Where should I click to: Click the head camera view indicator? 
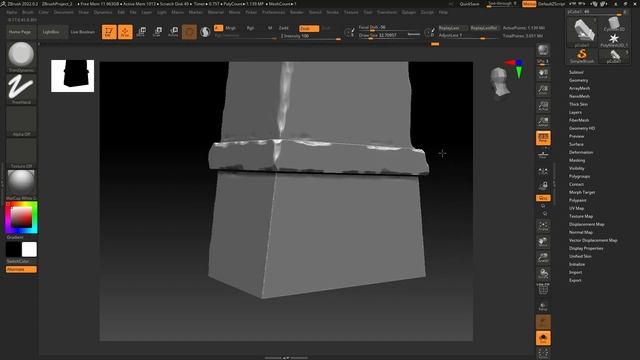pos(500,82)
